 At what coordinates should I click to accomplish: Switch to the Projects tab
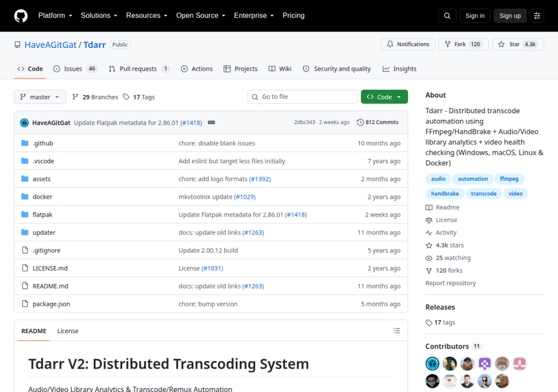tap(240, 69)
